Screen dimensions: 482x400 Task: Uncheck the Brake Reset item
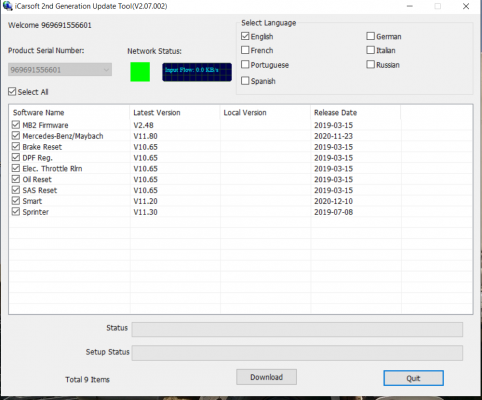(16, 147)
